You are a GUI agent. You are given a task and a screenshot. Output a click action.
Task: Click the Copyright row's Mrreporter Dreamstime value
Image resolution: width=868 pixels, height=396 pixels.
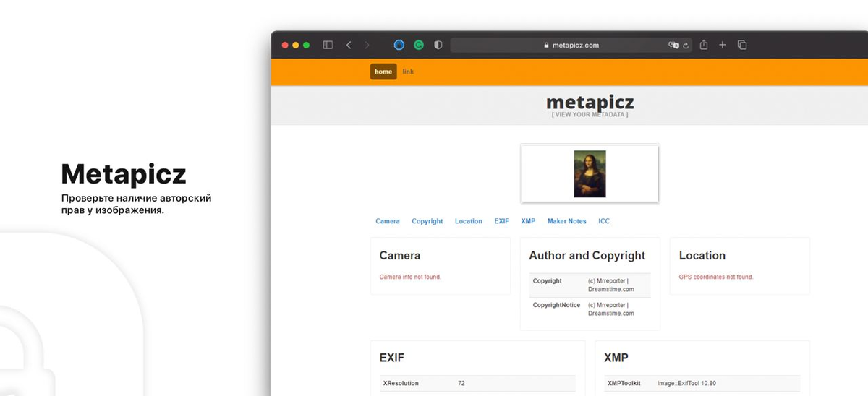[611, 285]
